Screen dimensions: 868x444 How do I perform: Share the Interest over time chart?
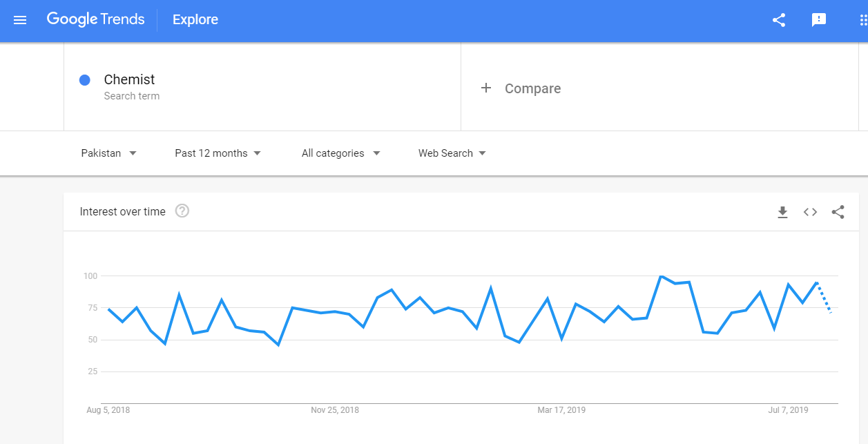(838, 212)
